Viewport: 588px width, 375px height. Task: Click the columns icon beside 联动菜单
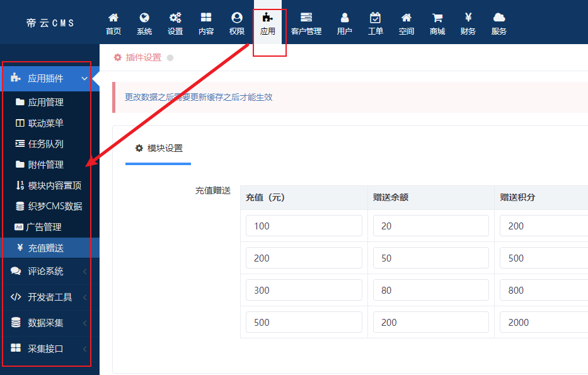pyautogui.click(x=20, y=123)
